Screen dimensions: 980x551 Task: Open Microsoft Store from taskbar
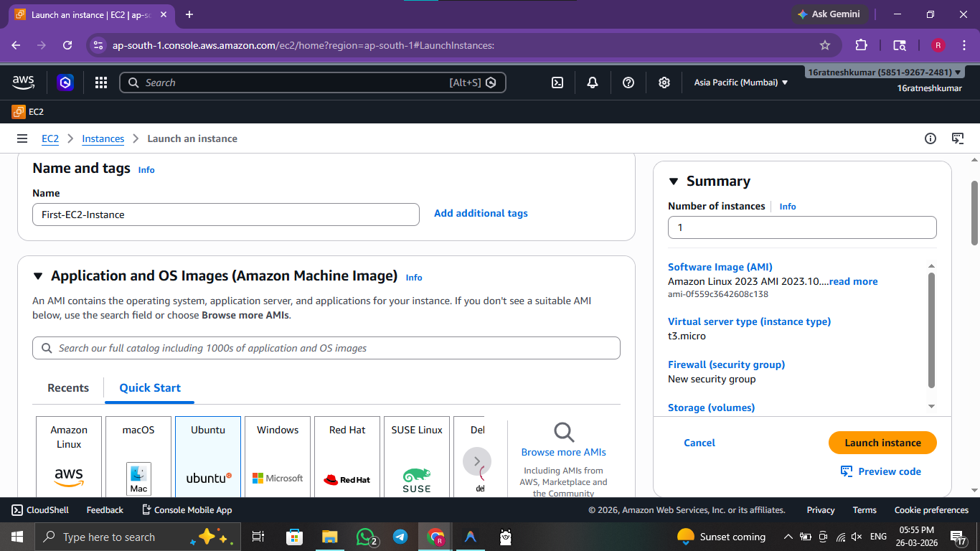click(294, 537)
